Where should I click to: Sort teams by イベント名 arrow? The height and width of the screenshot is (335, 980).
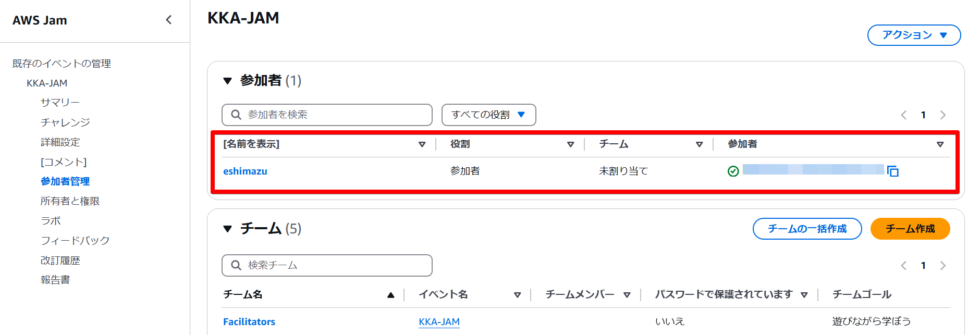(x=517, y=295)
